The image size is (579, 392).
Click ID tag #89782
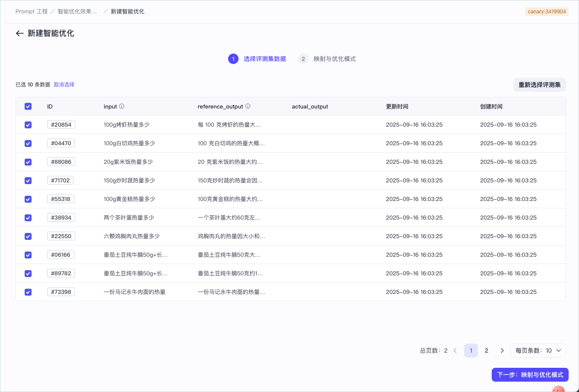(x=61, y=273)
